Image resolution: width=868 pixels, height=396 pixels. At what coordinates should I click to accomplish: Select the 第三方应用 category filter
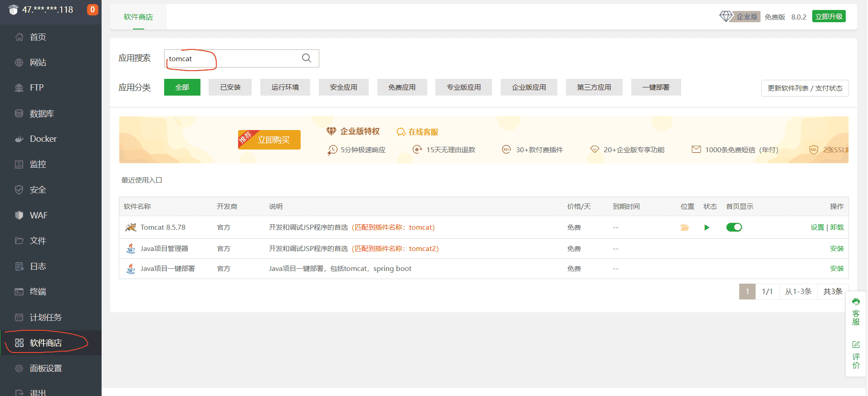(594, 87)
